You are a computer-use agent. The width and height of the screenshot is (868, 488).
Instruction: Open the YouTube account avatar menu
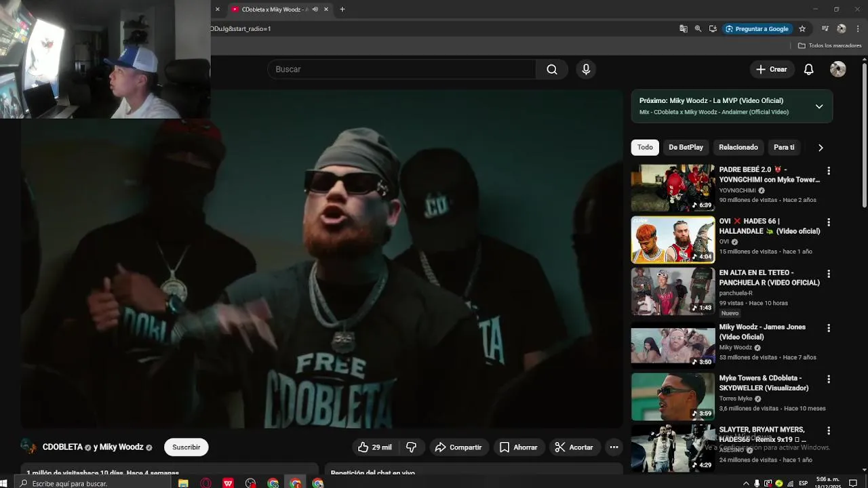(x=838, y=69)
